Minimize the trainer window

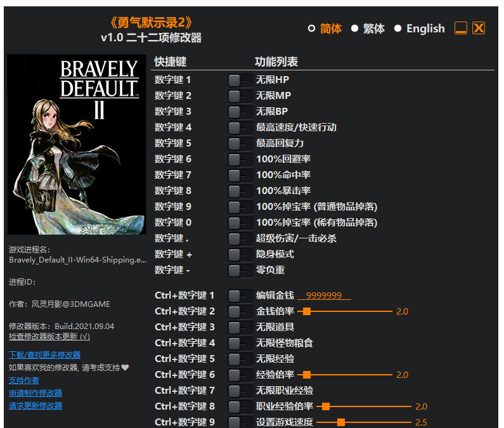click(x=461, y=29)
